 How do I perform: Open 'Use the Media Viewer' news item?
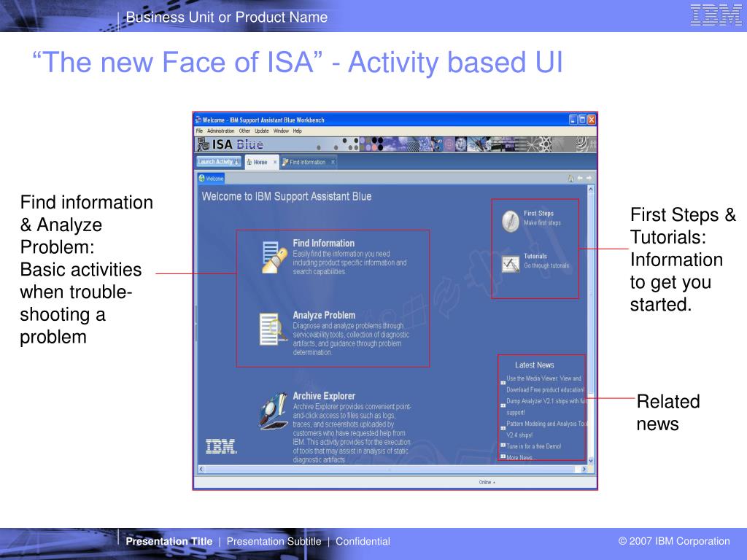[x=545, y=384]
